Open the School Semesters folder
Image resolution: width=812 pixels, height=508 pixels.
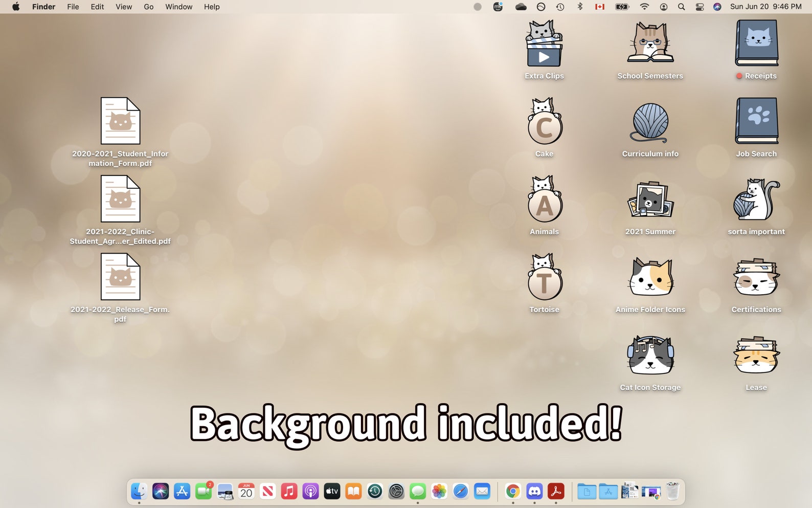[x=650, y=43]
